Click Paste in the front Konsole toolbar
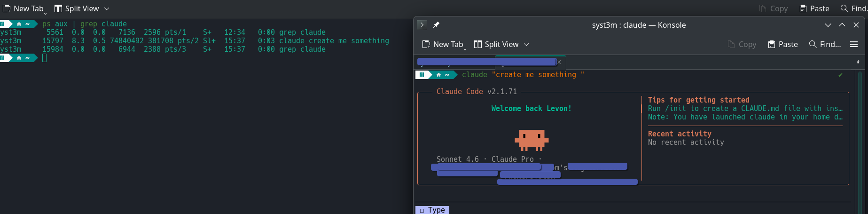This screenshot has width=868, height=214. (x=782, y=44)
